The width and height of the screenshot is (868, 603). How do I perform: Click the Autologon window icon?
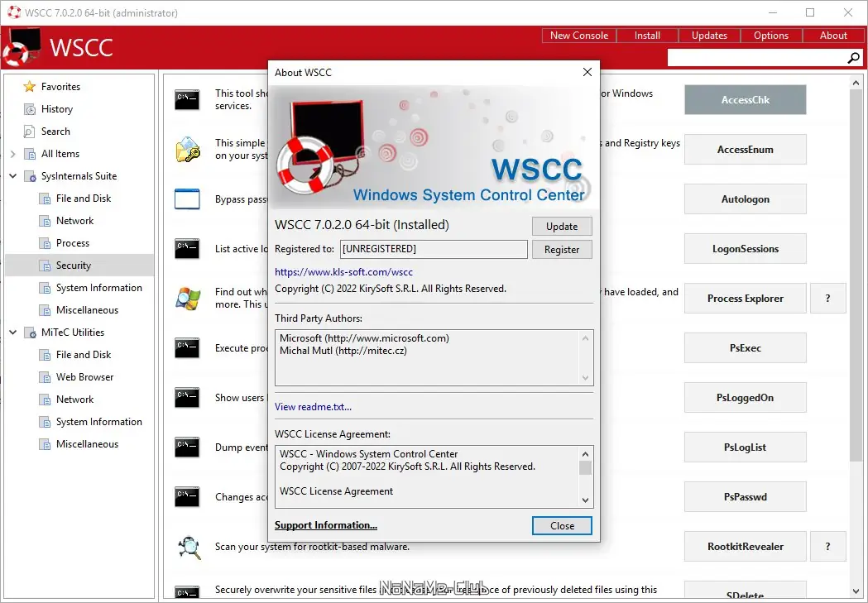coord(187,199)
